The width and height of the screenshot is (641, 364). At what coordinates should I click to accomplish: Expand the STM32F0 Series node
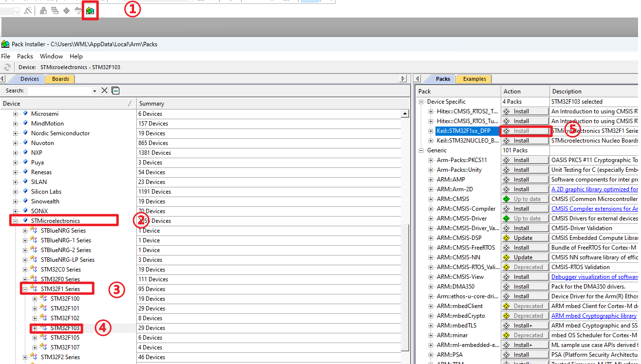[x=25, y=279]
